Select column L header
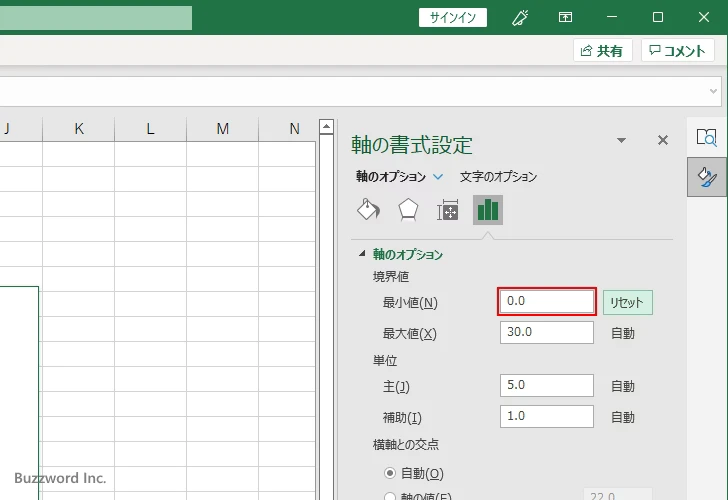Screen dimensions: 728x500 click(150, 129)
